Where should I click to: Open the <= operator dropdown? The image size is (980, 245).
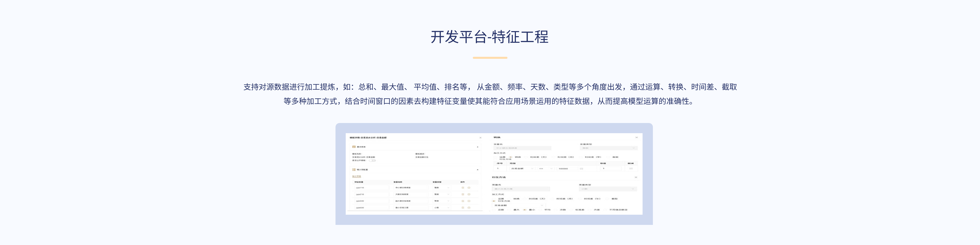point(546,169)
